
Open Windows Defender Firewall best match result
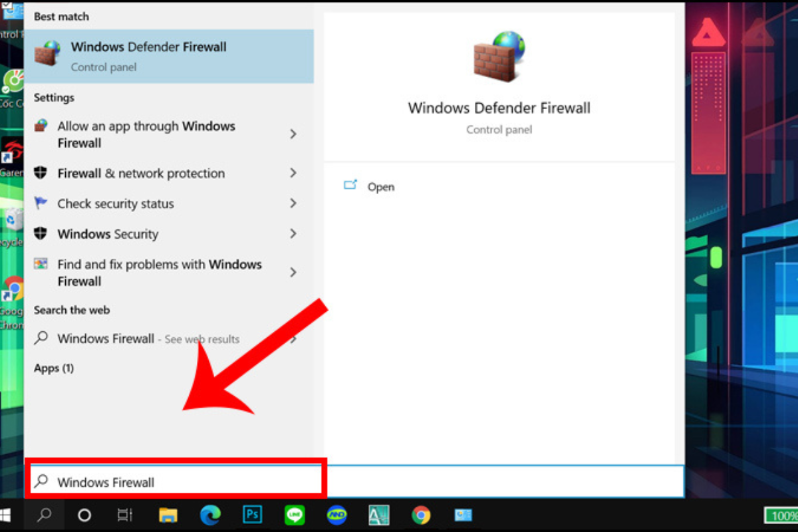coord(169,56)
